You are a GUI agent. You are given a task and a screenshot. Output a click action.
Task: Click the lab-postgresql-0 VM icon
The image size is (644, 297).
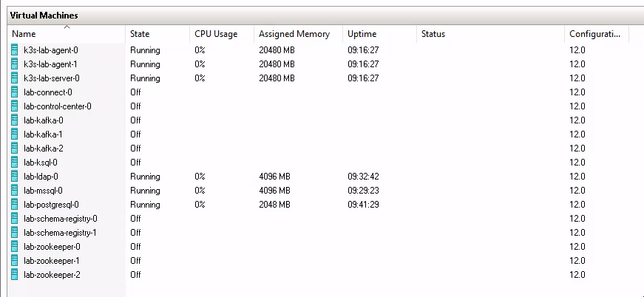[x=15, y=205]
